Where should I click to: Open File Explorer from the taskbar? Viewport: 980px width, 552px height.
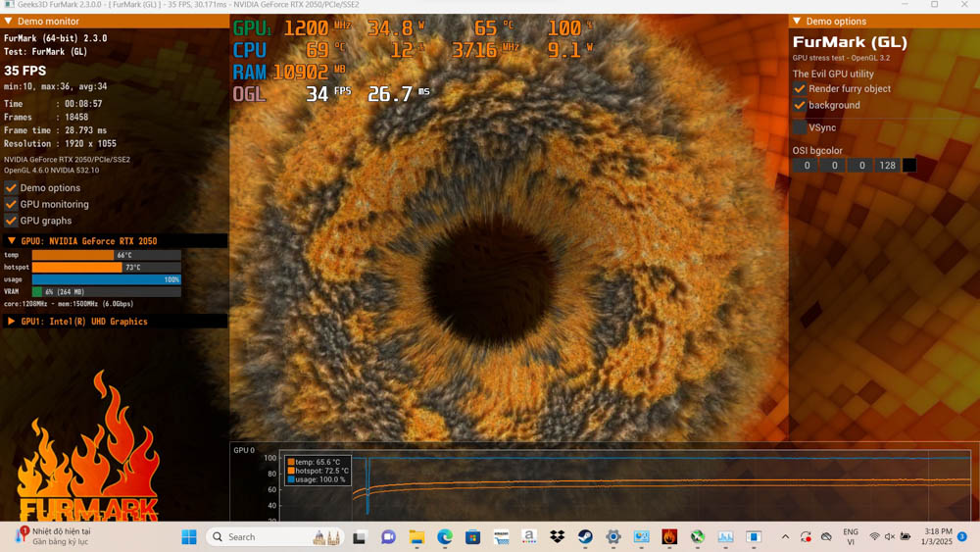pyautogui.click(x=416, y=537)
